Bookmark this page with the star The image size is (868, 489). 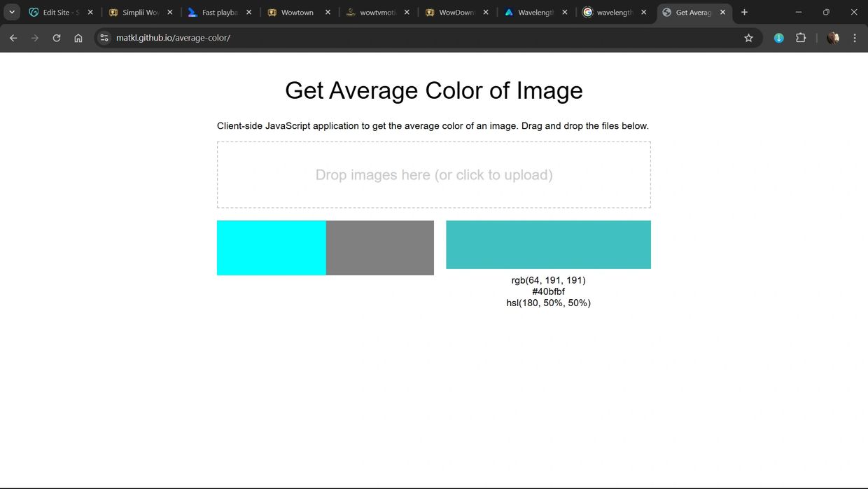(x=748, y=38)
